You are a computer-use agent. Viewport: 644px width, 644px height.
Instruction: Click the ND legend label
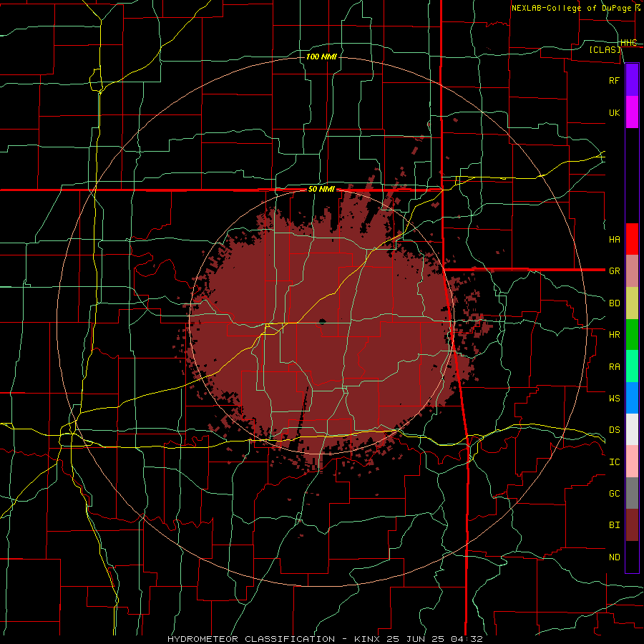tap(614, 557)
